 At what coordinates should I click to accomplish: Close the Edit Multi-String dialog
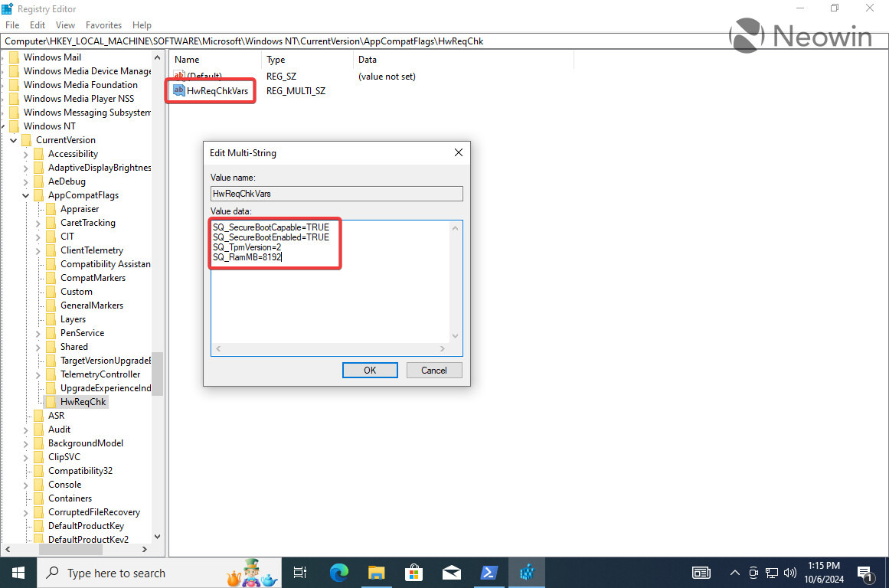458,152
